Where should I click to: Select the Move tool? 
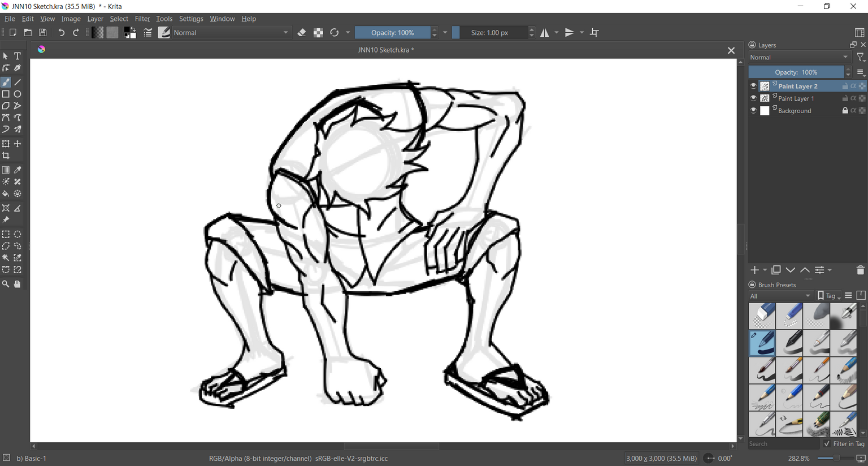[18, 144]
